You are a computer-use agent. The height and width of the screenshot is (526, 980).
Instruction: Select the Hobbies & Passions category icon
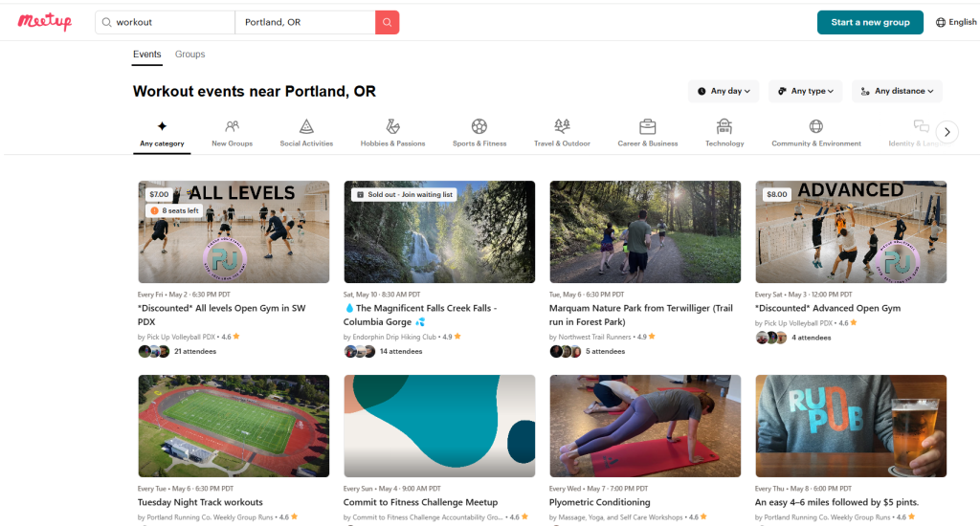pos(392,126)
